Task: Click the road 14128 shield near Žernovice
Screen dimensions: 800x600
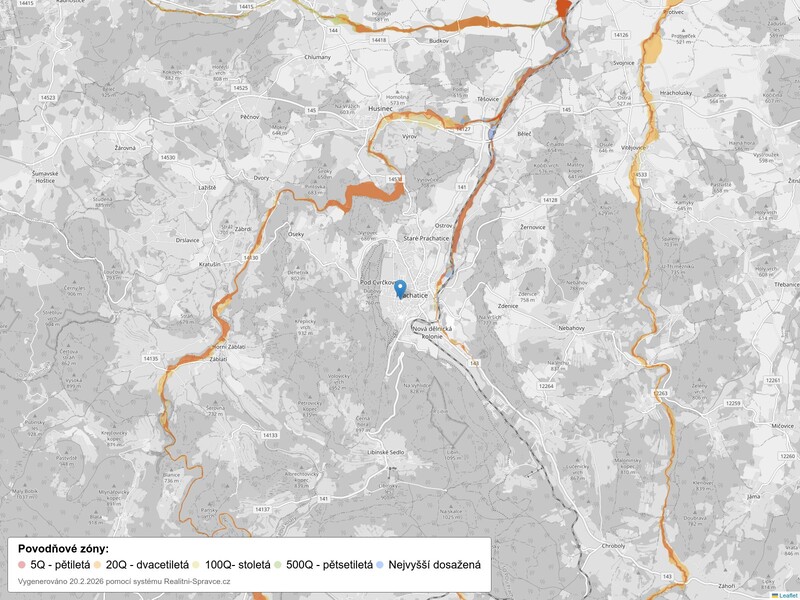Action: 550,200
